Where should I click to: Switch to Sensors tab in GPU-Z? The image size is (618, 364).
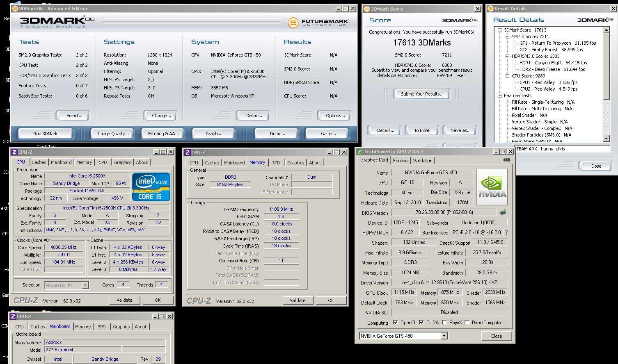[401, 161]
